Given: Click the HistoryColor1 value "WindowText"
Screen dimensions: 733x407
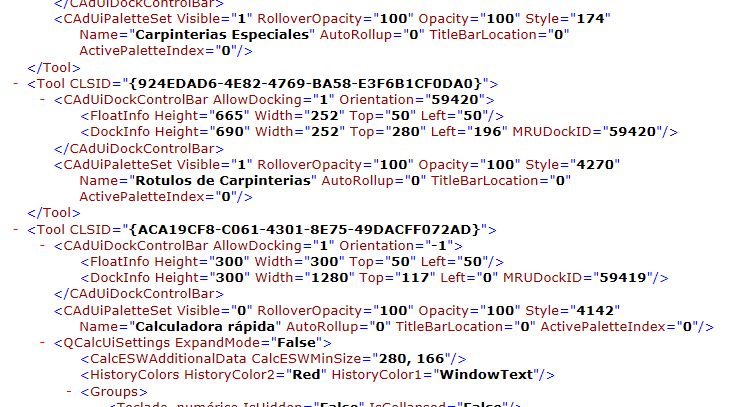Looking at the screenshot, I should point(486,375).
